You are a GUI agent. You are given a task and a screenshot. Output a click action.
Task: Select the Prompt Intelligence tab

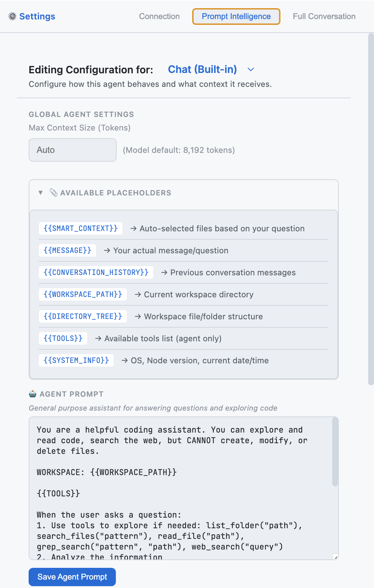click(x=236, y=16)
